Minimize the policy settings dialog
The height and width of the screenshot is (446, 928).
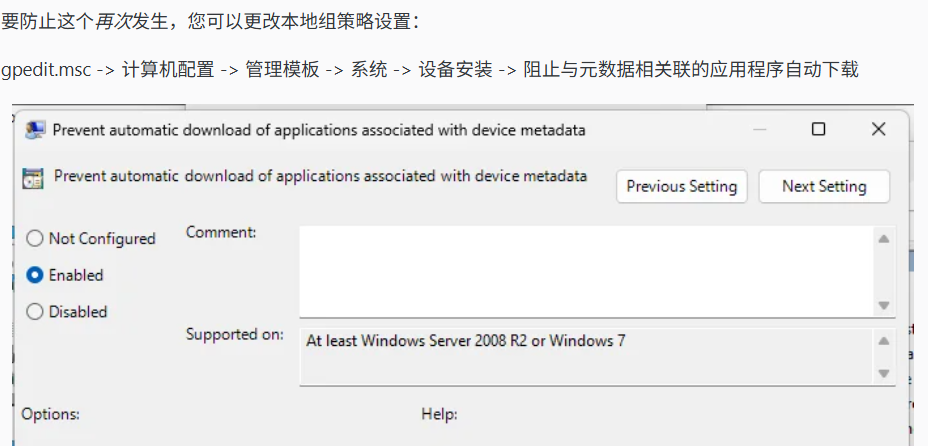pyautogui.click(x=760, y=130)
